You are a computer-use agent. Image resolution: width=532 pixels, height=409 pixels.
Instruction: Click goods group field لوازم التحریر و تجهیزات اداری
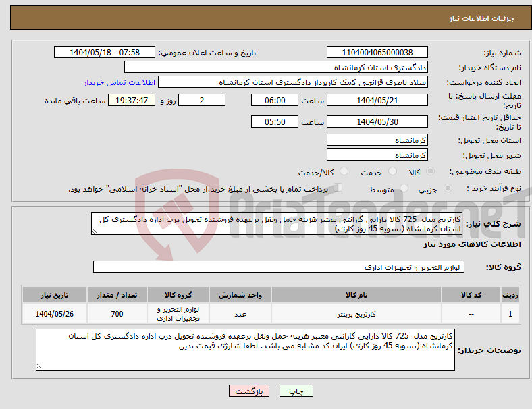pos(279,267)
